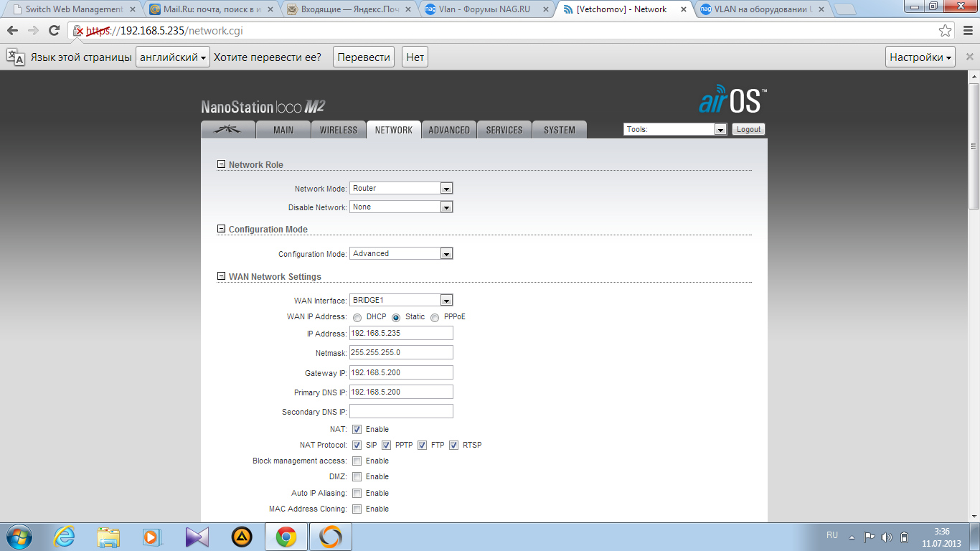Image resolution: width=980 pixels, height=551 pixels.
Task: Go to the SYSTEM tab
Action: click(x=560, y=130)
